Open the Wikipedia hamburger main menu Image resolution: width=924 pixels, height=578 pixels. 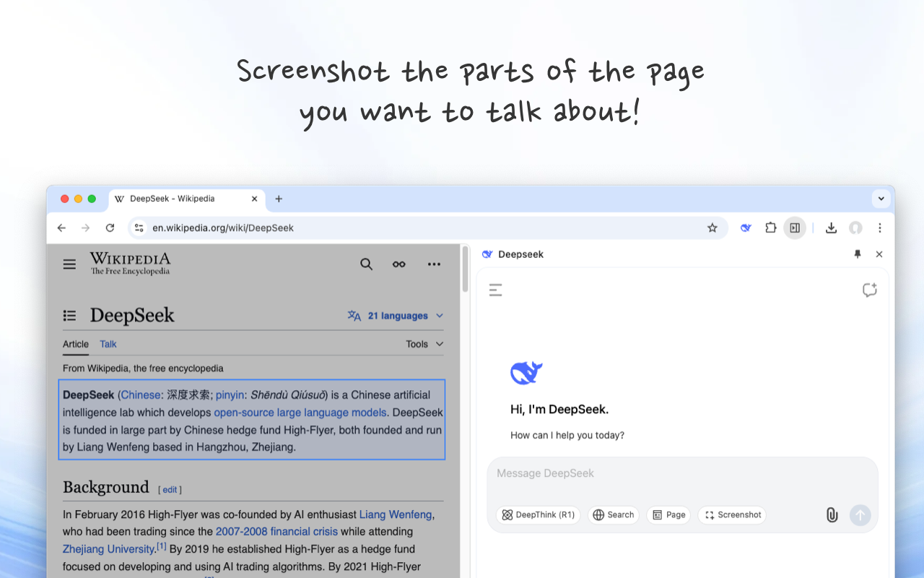tap(69, 264)
